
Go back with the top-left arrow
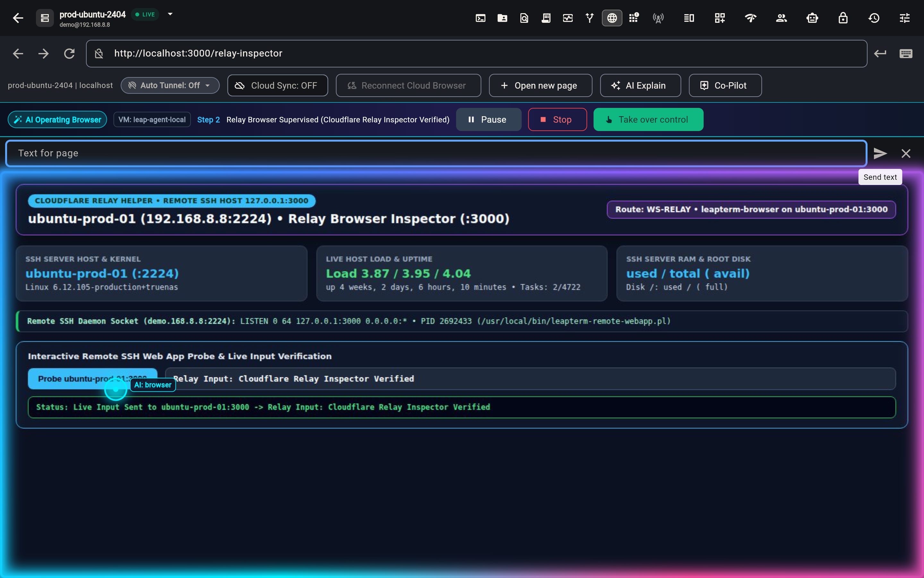18,18
